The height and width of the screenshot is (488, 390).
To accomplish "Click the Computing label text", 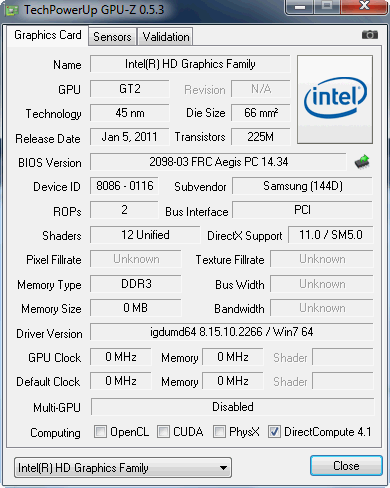I will click(x=55, y=433).
